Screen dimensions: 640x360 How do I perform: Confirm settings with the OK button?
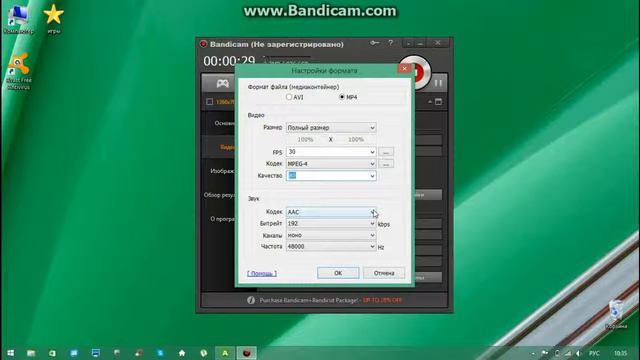(x=338, y=273)
